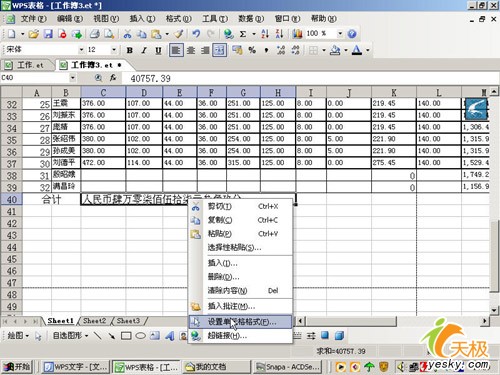
Task: Click the Percent style icon
Action: (252, 50)
